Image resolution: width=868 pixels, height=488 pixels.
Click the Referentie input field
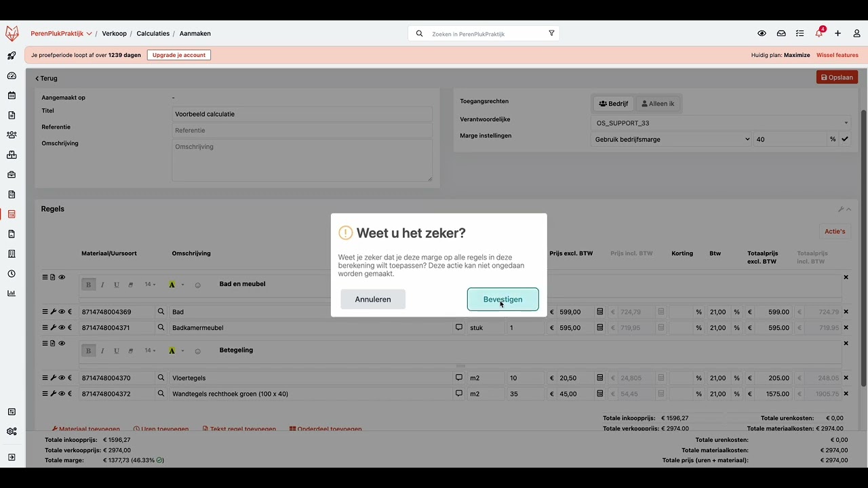coord(302,130)
